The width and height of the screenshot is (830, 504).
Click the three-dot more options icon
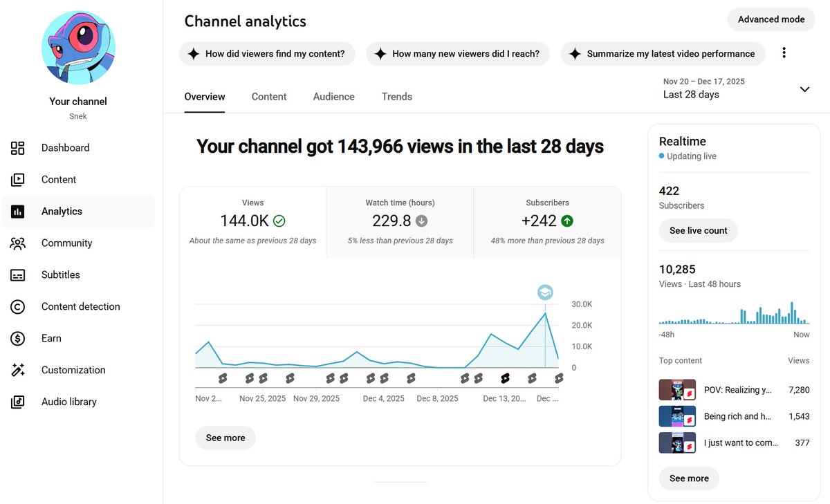pos(784,53)
